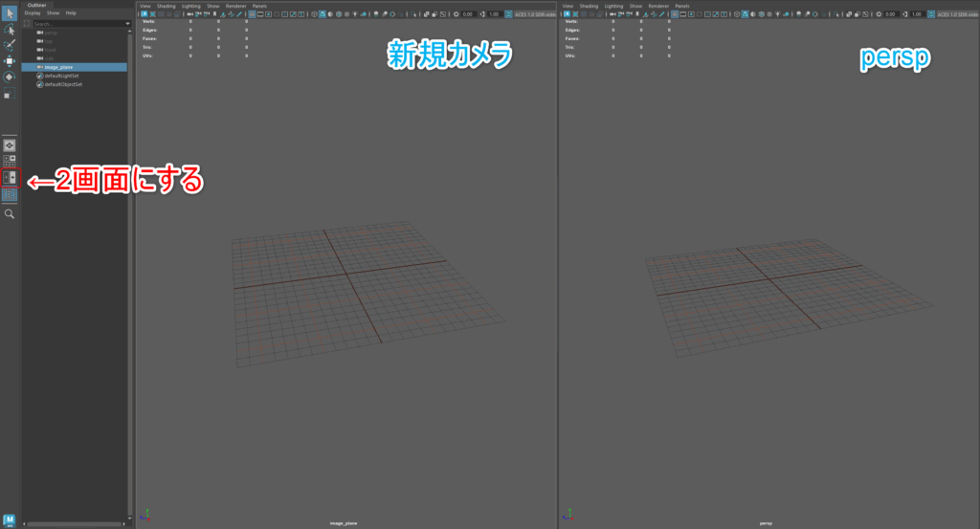Select the arrow Select tool
Screen dimensions: 980x529
click(x=10, y=13)
